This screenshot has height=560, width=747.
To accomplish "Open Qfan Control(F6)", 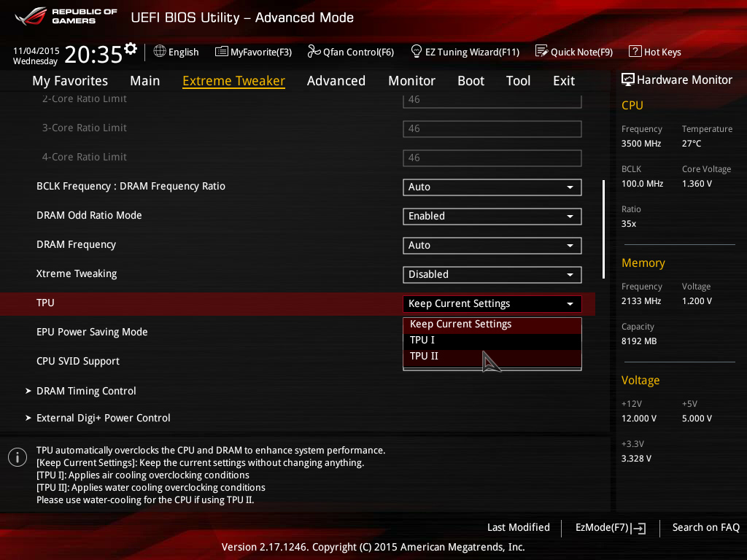I will [351, 52].
